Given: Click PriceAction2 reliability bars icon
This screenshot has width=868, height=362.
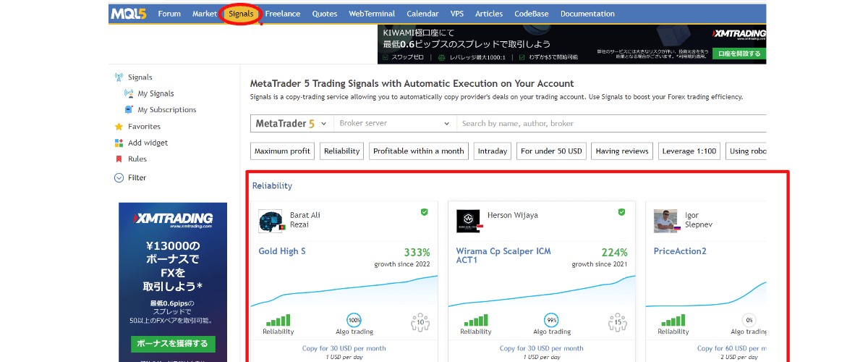Looking at the screenshot, I should (673, 320).
